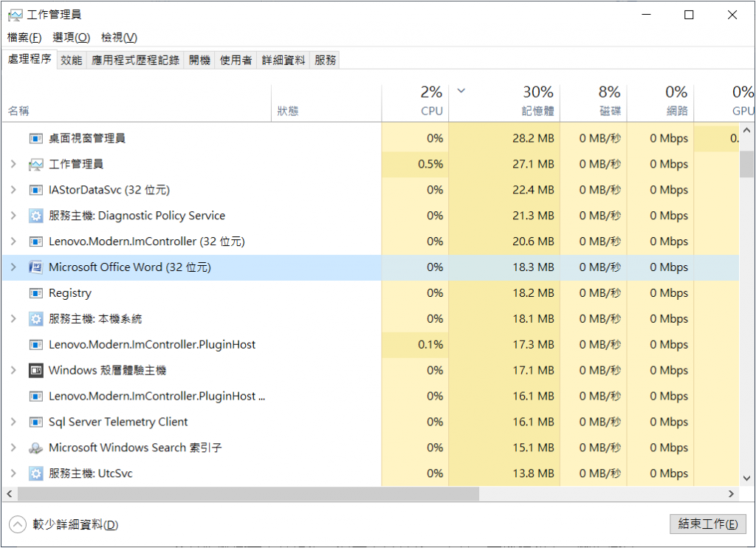The image size is (756, 548).
Task: Switch to the 使用者 tab
Action: tap(236, 61)
